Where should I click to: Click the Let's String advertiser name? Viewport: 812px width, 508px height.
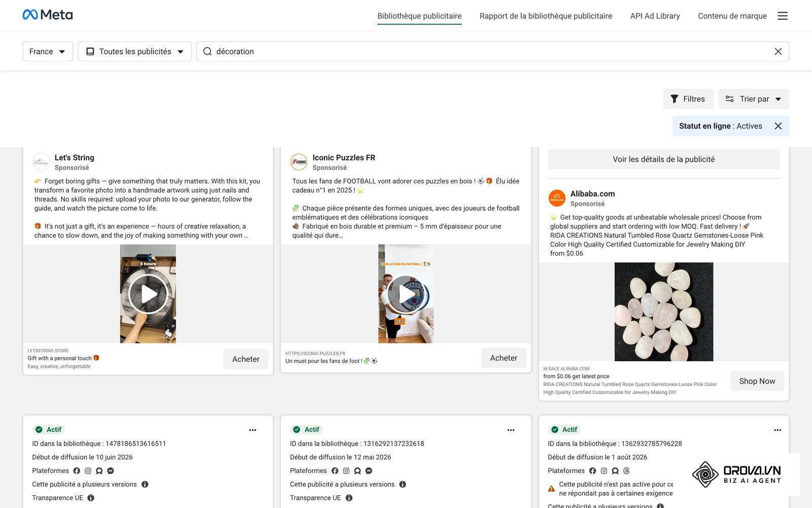tap(74, 157)
